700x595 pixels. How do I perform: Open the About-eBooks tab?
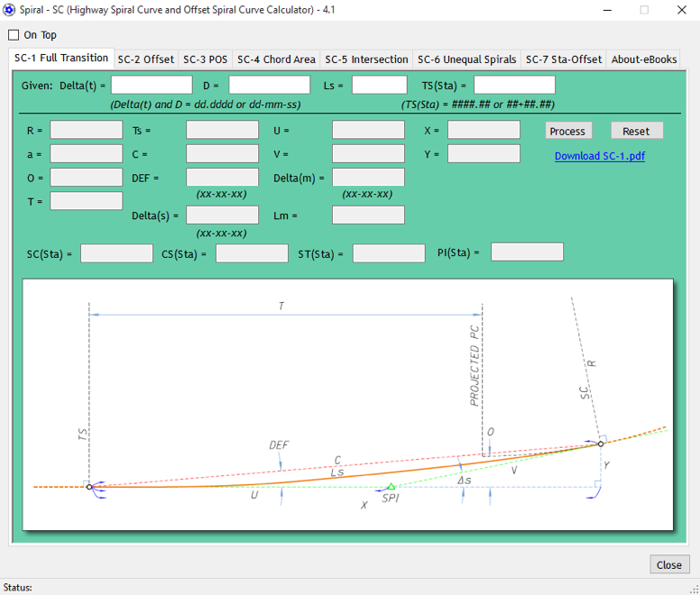click(x=644, y=59)
